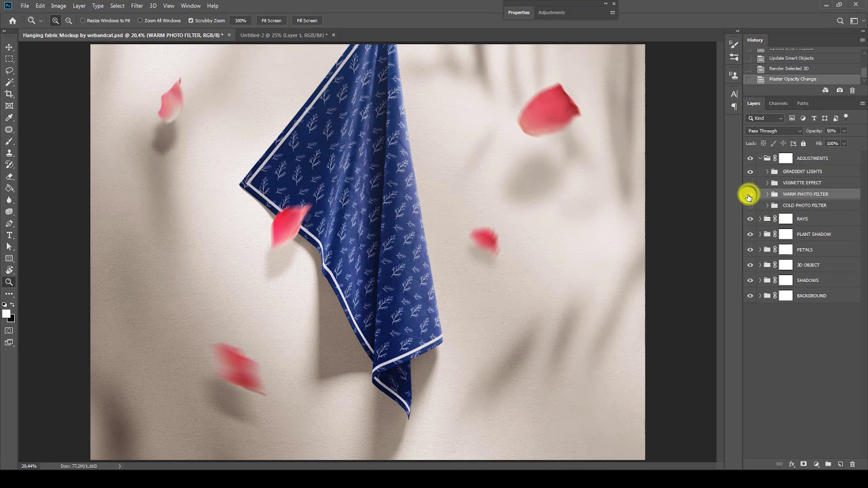Select Render Selected 3D history state

[x=789, y=68]
